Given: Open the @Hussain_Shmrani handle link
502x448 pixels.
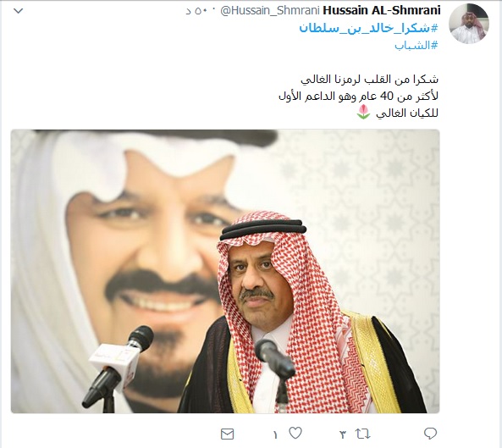Looking at the screenshot, I should click(x=270, y=11).
